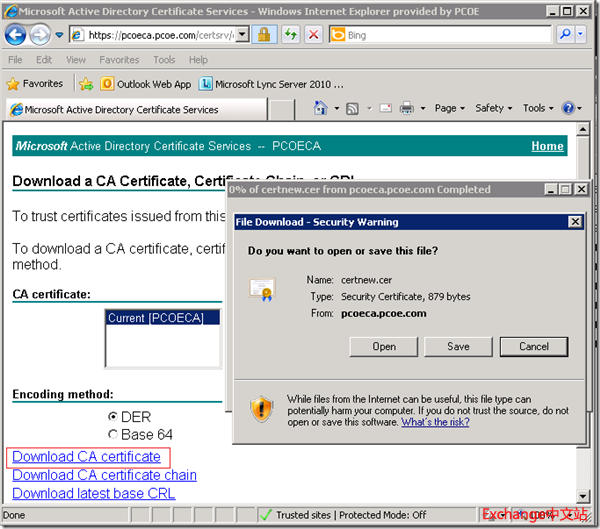Select Current [PCOECA] in CA certificate list
The width and height of the screenshot is (600, 529).
coord(163,318)
